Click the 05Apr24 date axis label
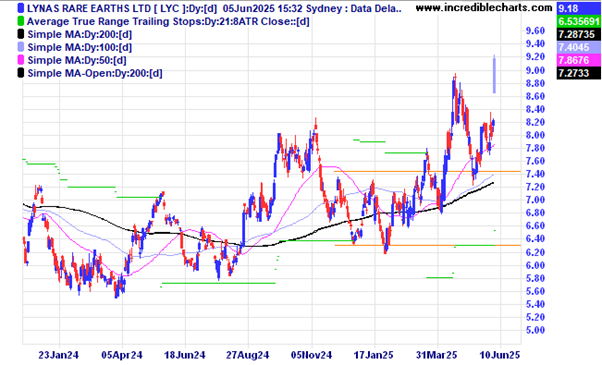Image resolution: width=602 pixels, height=365 pixels. [122, 355]
